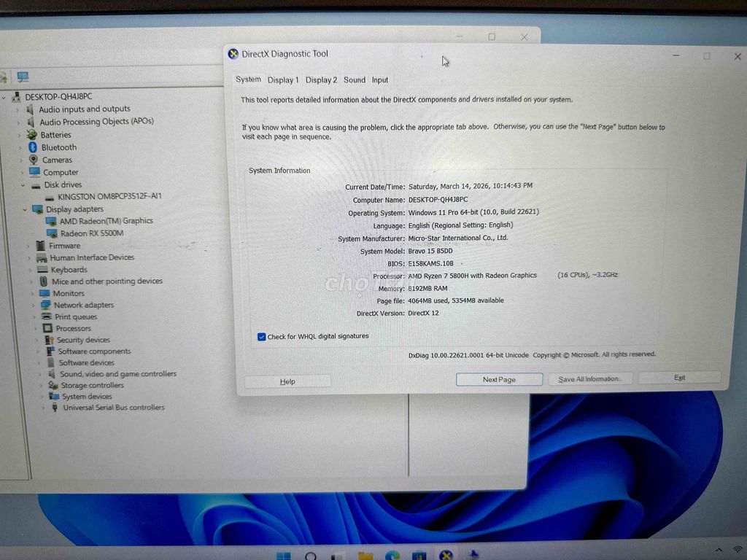Click the Monitors category icon
747x560 pixels.
pyautogui.click(x=44, y=293)
